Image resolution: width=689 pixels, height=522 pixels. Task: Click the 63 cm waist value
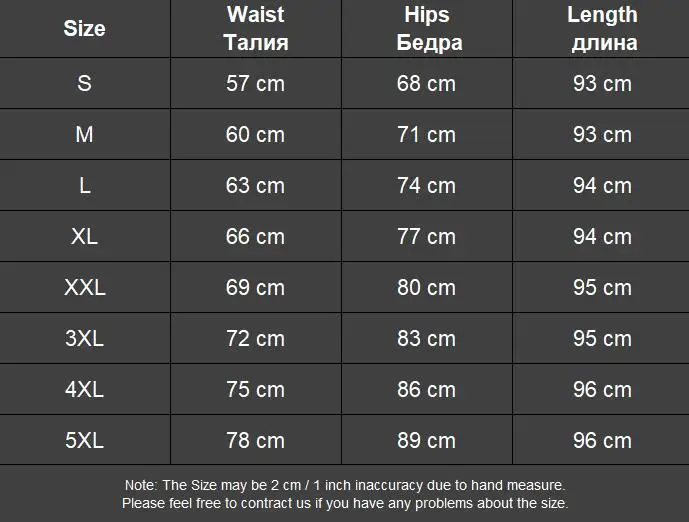coord(256,185)
